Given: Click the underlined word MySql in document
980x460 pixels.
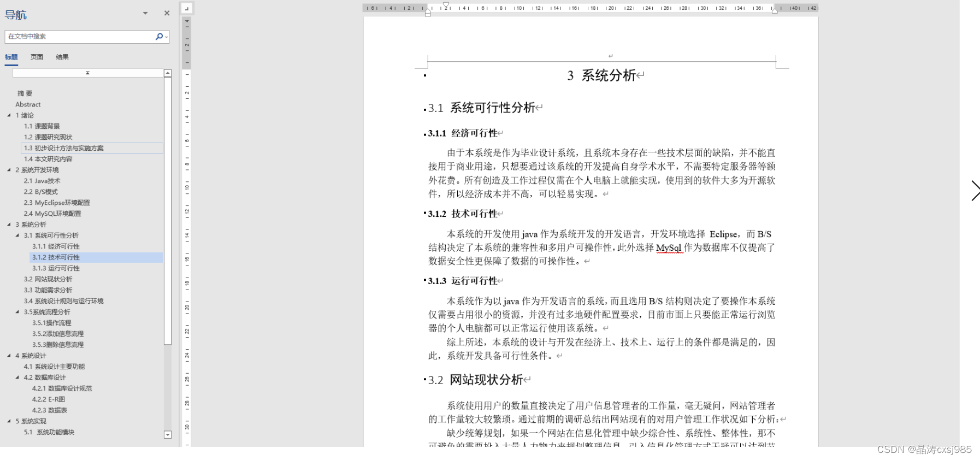Looking at the screenshot, I should coord(669,247).
